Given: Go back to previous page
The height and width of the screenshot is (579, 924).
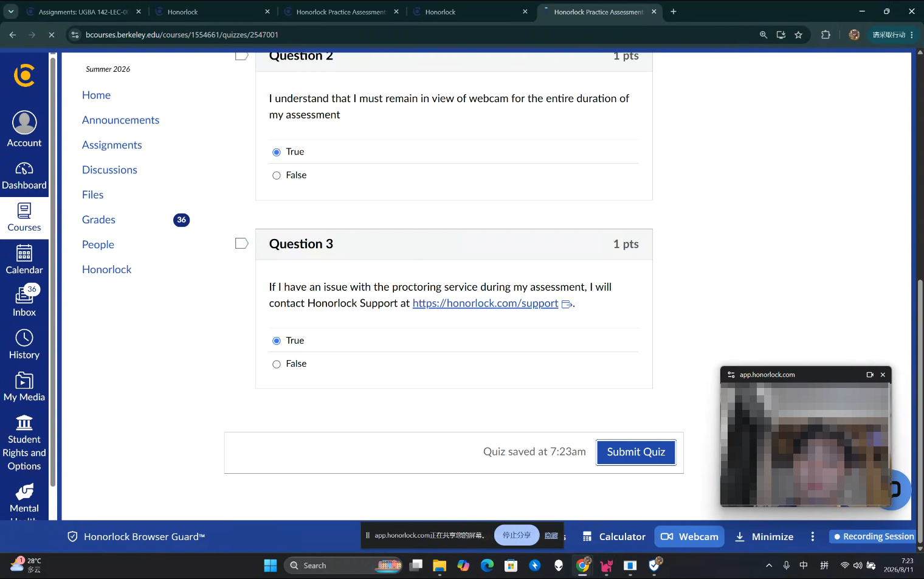Looking at the screenshot, I should (13, 35).
